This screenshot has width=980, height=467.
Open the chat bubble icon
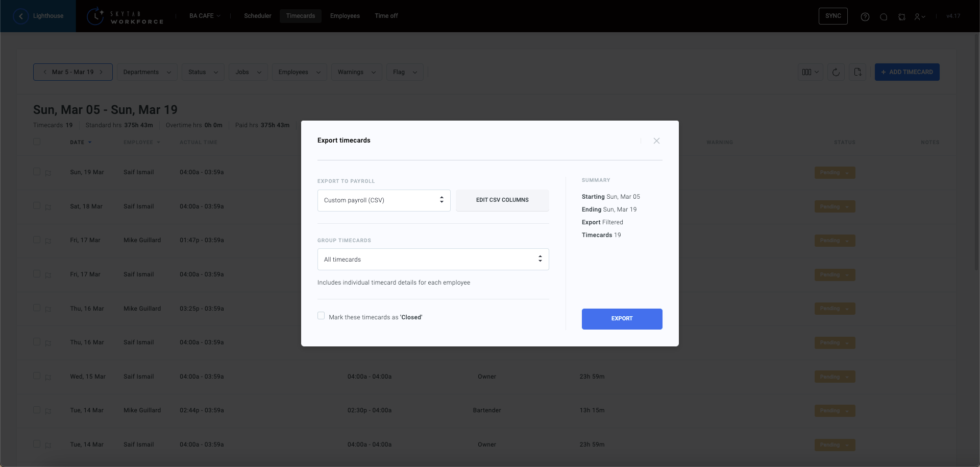[883, 17]
